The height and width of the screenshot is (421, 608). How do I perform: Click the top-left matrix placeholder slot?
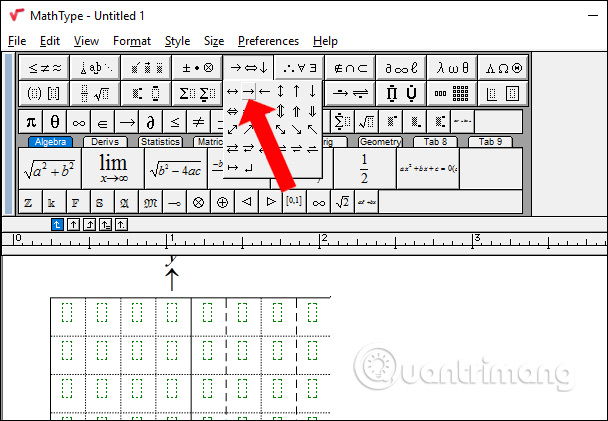[67, 312]
